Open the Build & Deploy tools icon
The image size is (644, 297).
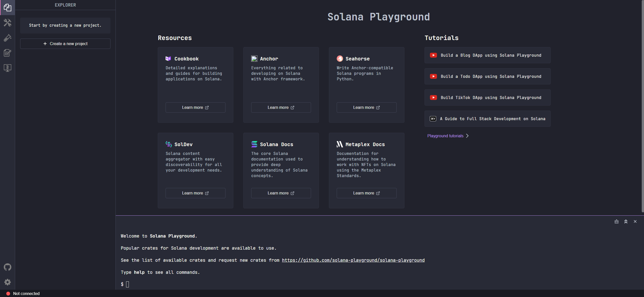[8, 23]
